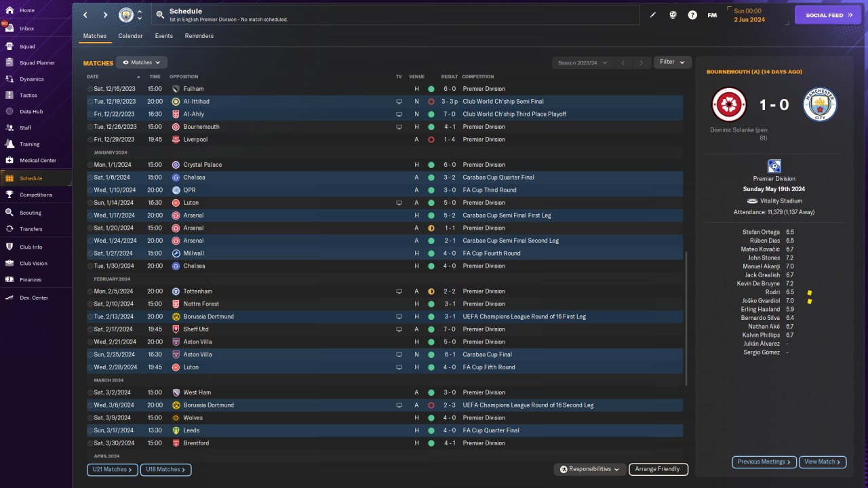Switch to the Events tab
Screen dimensions: 868x488
163,36
